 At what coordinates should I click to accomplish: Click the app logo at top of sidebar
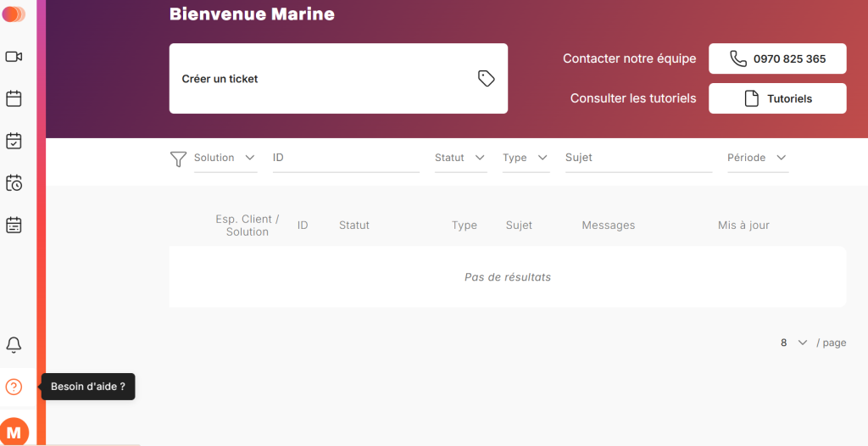[x=14, y=14]
